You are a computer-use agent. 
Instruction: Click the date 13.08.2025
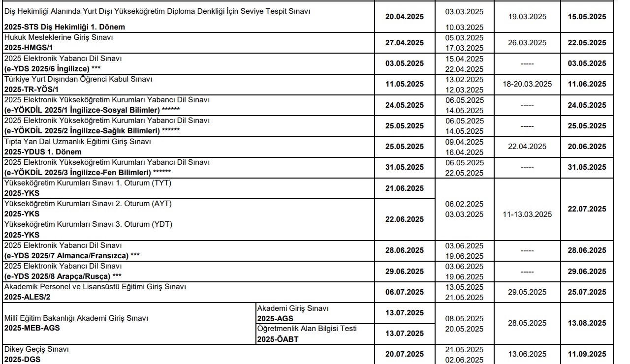point(587,323)
